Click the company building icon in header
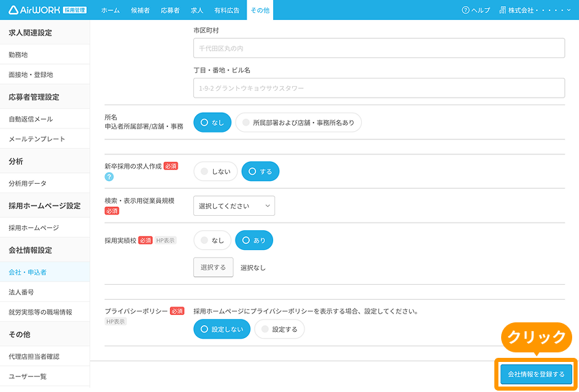Viewport: 579px width, 392px height. [503, 10]
